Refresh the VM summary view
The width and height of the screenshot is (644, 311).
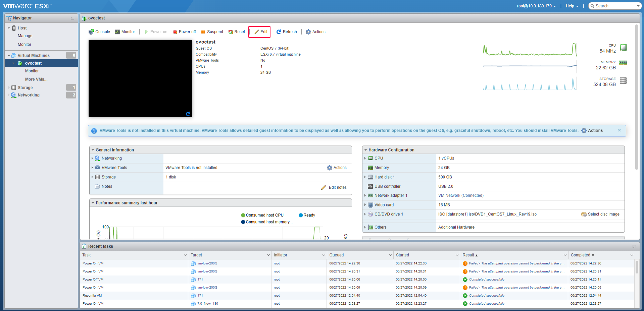coord(287,32)
